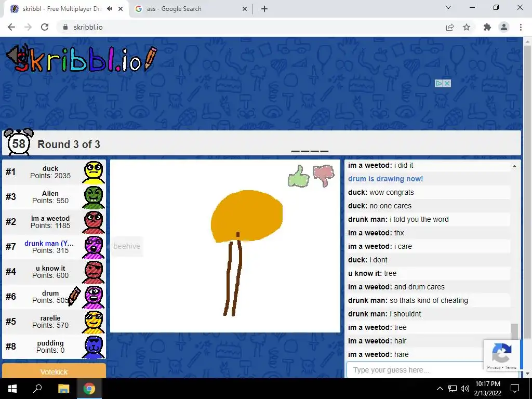Click rarelie's sunglasses avatar

(x=94, y=322)
